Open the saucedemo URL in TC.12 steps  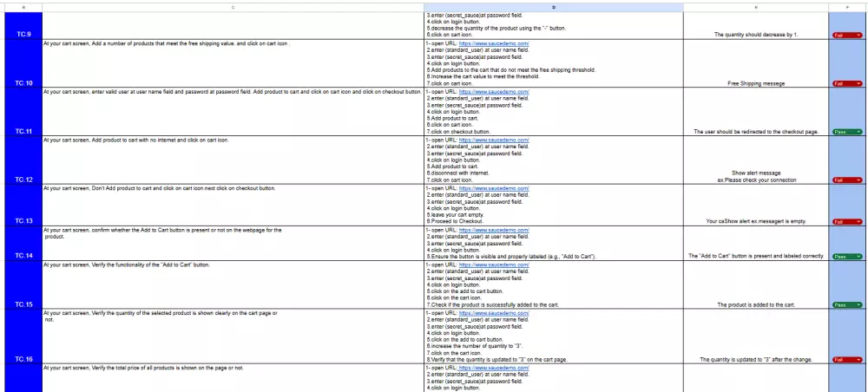click(x=494, y=140)
